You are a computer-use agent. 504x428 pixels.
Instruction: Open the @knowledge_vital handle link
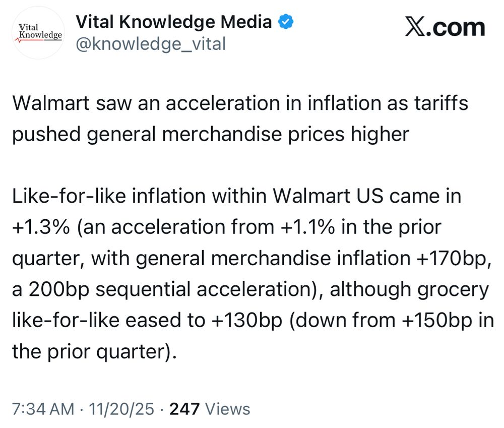point(151,44)
